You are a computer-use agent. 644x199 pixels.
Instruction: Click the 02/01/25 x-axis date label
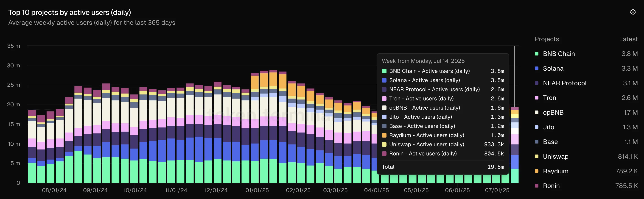[298, 190]
